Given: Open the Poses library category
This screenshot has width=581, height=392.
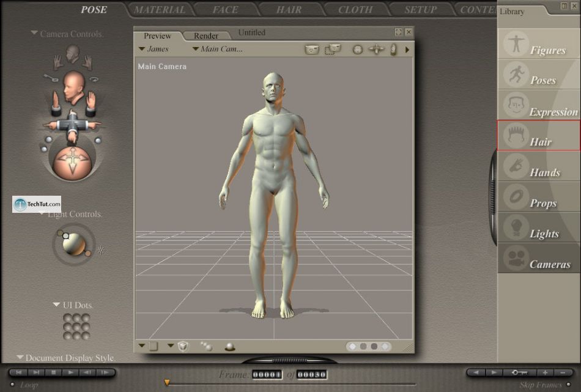Looking at the screenshot, I should pyautogui.click(x=539, y=74).
